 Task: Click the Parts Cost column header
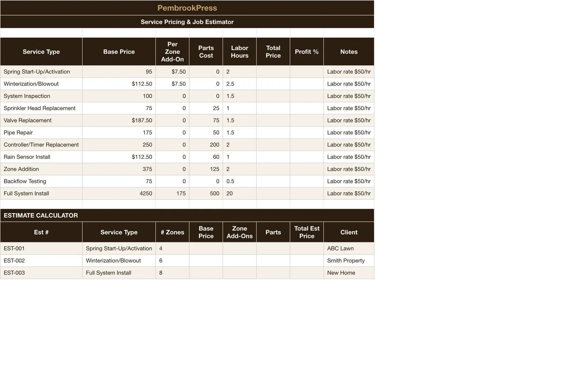(206, 52)
